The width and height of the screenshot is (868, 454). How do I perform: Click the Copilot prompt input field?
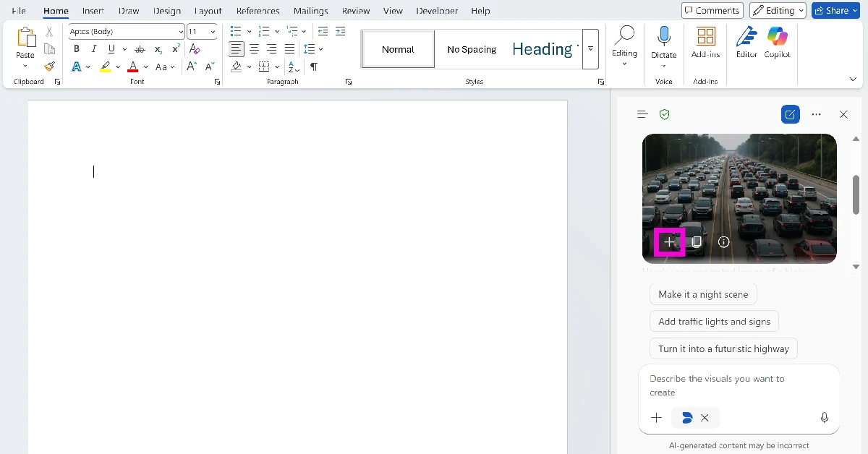coord(723,385)
